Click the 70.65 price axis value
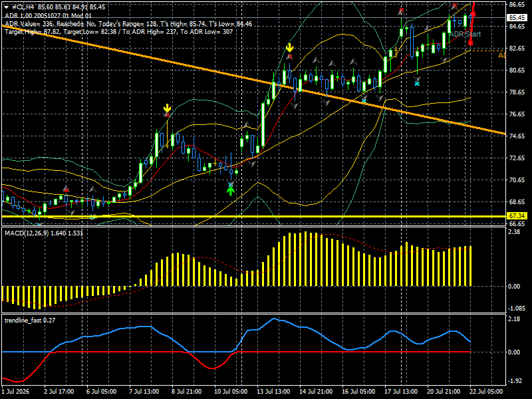Image resolution: width=532 pixels, height=399 pixels. (x=517, y=180)
